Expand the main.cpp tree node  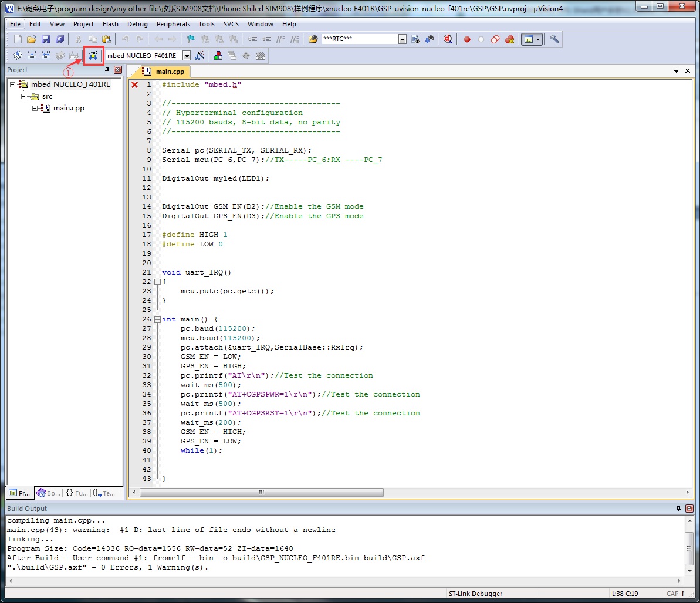(x=35, y=108)
